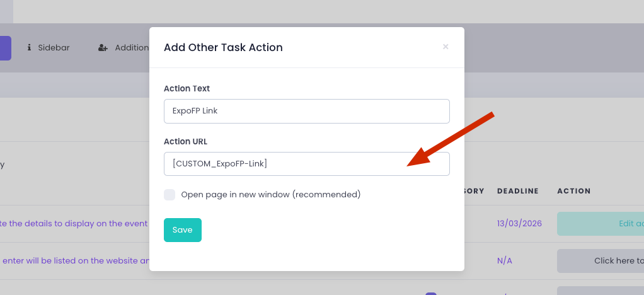The height and width of the screenshot is (295, 644).
Task: Click the Deadline column header
Action: pos(517,191)
